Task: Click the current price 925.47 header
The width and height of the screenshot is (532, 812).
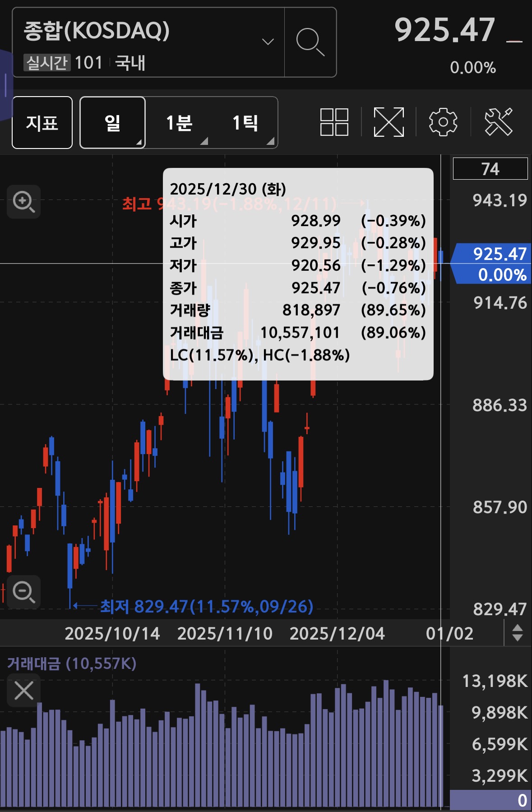Action: point(445,30)
